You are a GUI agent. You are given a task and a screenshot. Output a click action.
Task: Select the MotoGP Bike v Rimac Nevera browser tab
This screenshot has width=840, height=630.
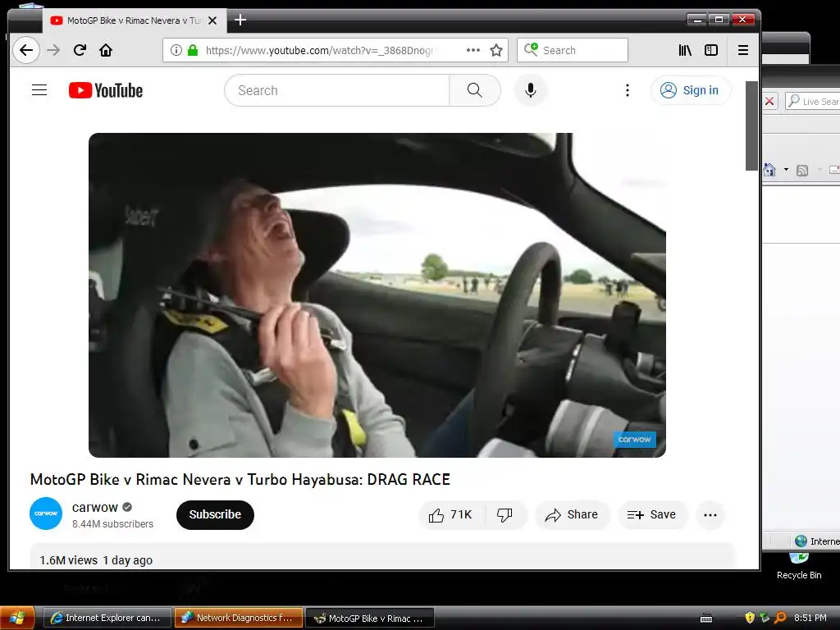(x=129, y=21)
